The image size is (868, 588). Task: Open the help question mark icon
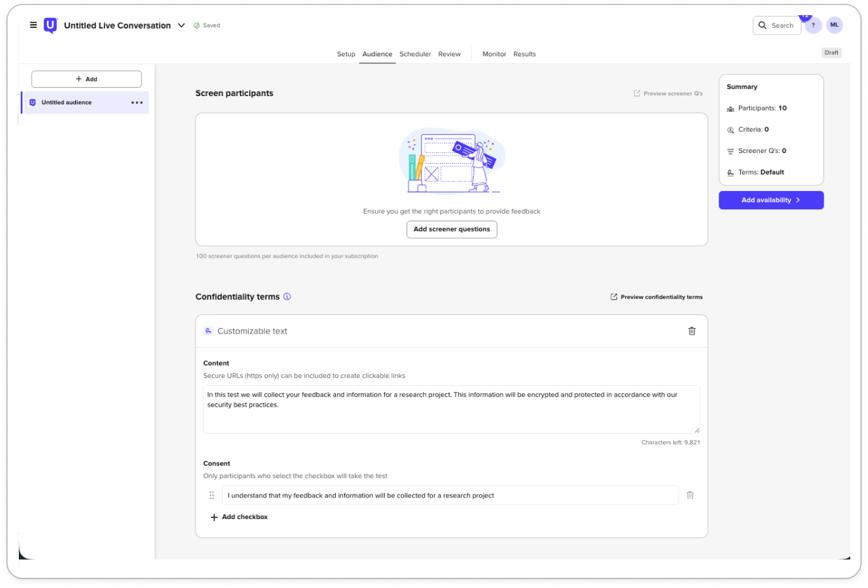[813, 25]
